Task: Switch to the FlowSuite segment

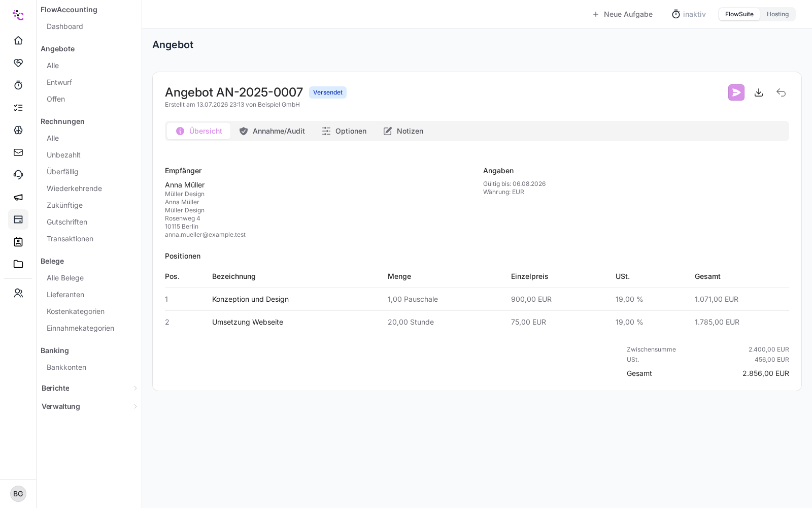Action: pos(739,14)
